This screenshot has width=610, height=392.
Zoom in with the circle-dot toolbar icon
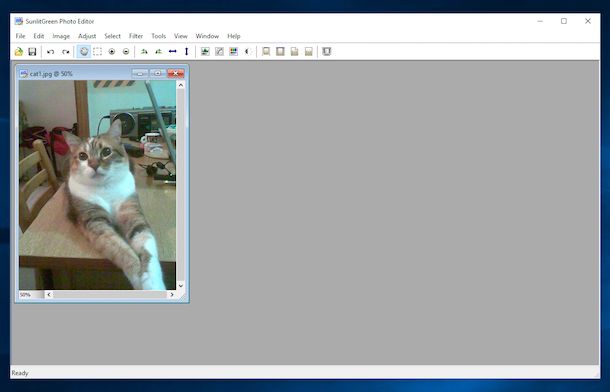pyautogui.click(x=112, y=51)
